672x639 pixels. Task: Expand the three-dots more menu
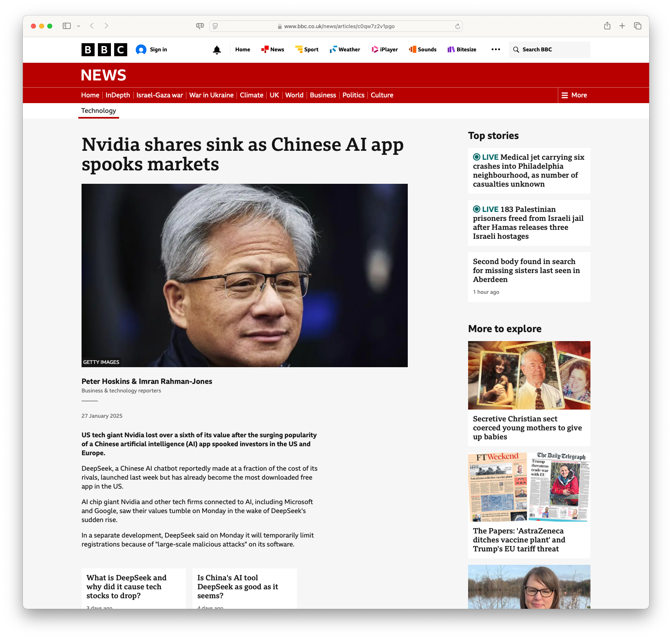[x=495, y=50]
